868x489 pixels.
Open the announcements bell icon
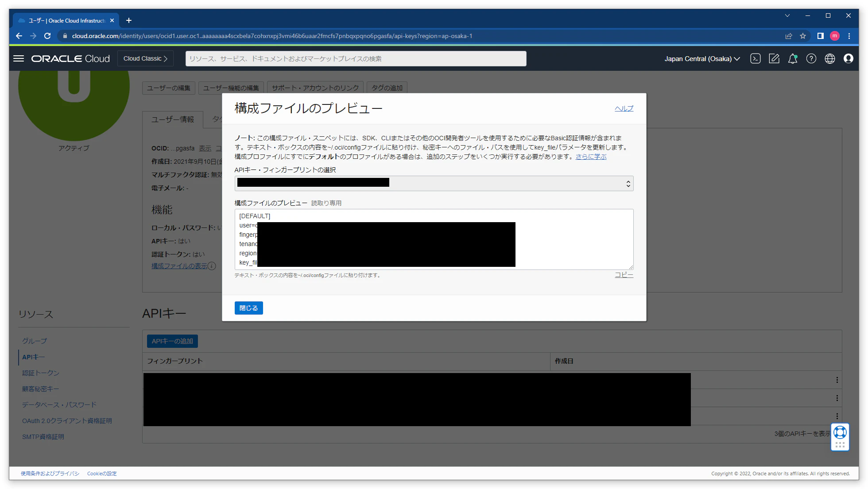point(793,58)
